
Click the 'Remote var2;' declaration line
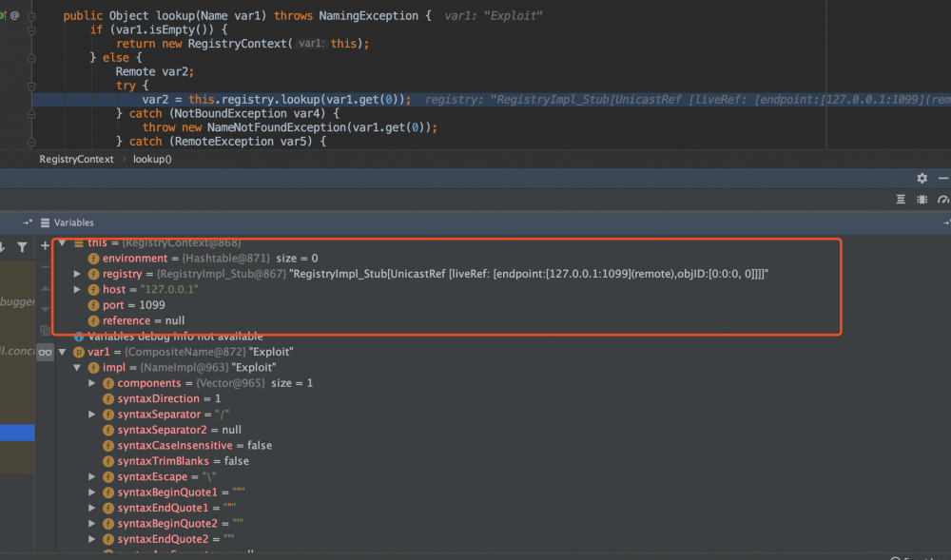[x=155, y=71]
